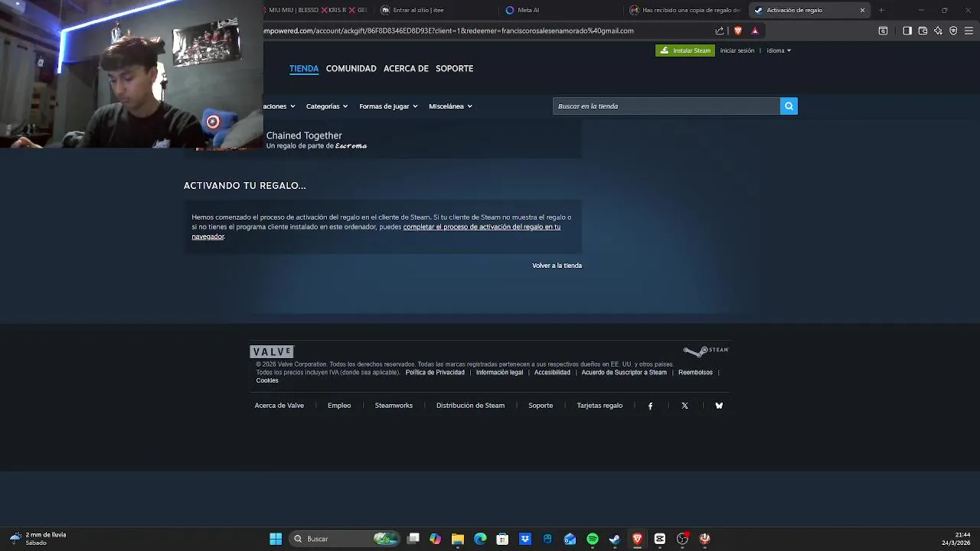Open Spotify from taskbar
980x551 pixels.
tap(593, 539)
